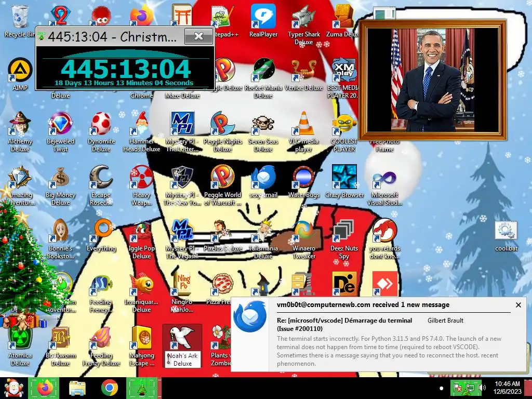Launch Insaniquarium Deluxe shortcut
The width and height of the screenshot is (532, 399).
click(x=141, y=292)
